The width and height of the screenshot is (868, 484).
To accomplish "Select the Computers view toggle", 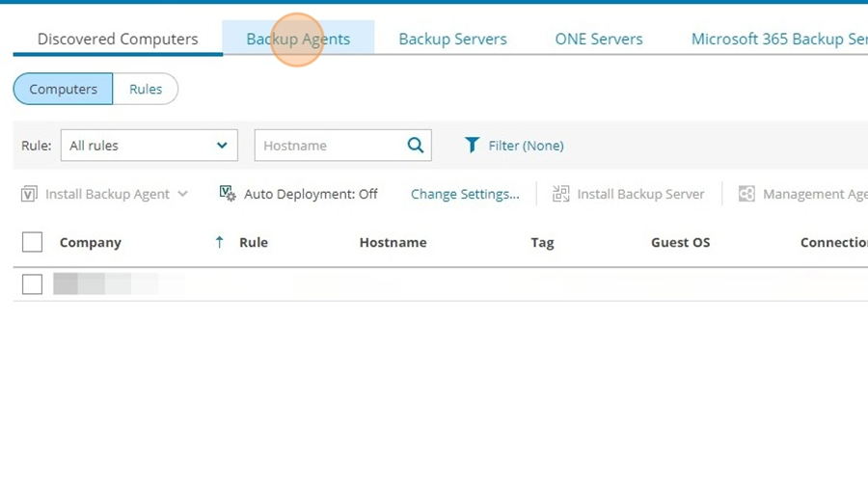I will coord(63,89).
